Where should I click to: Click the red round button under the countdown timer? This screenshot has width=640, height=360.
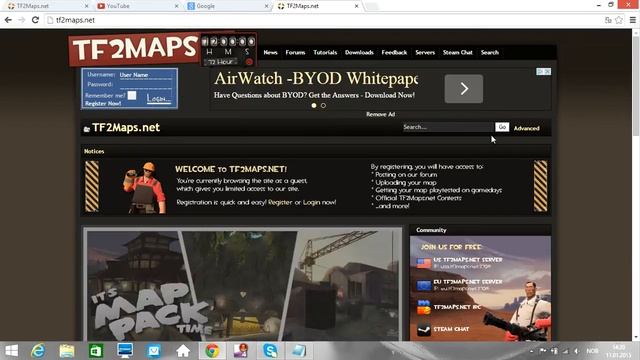(249, 62)
